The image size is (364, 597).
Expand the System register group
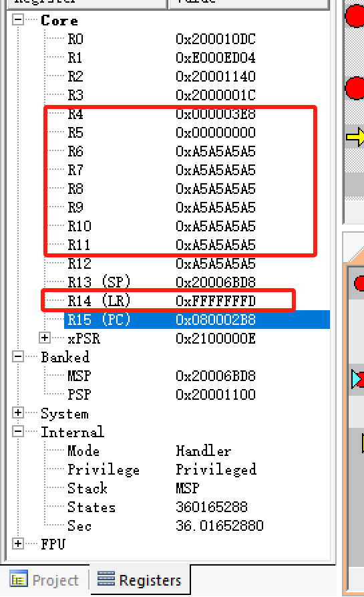[x=18, y=412]
